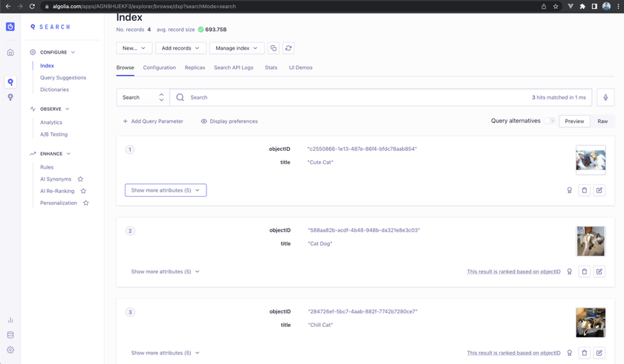Bookmark this page with the star icon
This screenshot has height=364, width=624.
(556, 7)
